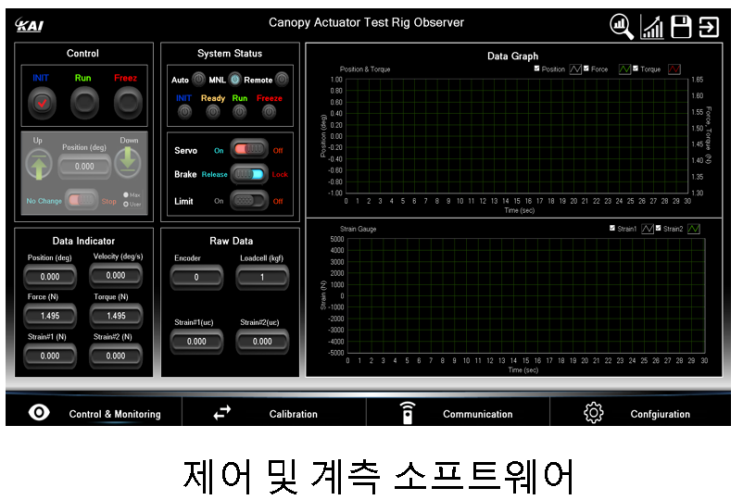Open the chart search magnifier icon
The width and height of the screenshot is (743, 500).
[x=621, y=26]
